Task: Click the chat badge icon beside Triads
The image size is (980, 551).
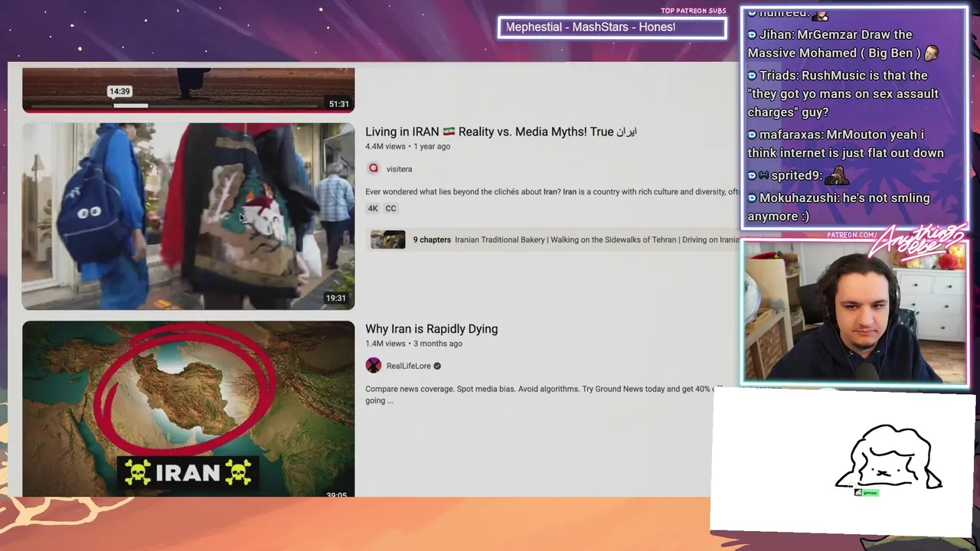Action: (x=752, y=75)
